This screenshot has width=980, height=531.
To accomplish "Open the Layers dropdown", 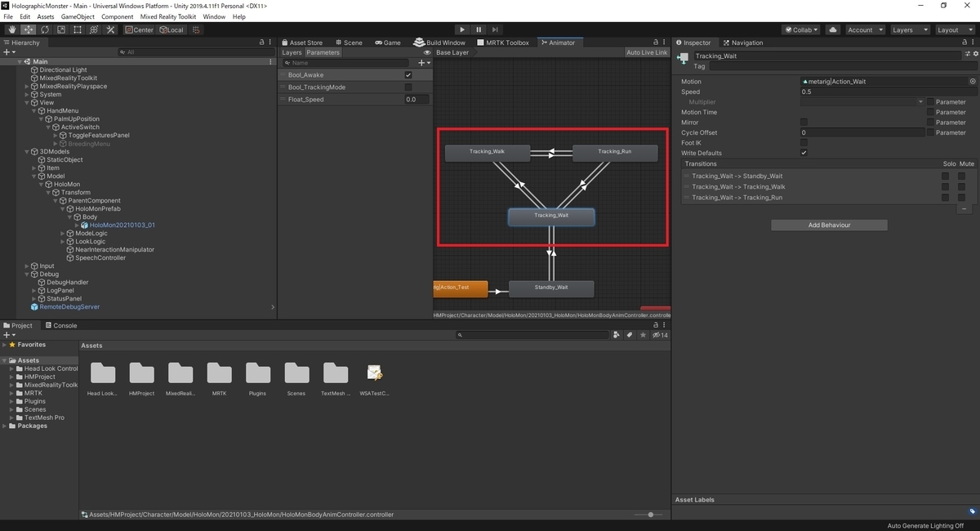I will click(x=909, y=29).
